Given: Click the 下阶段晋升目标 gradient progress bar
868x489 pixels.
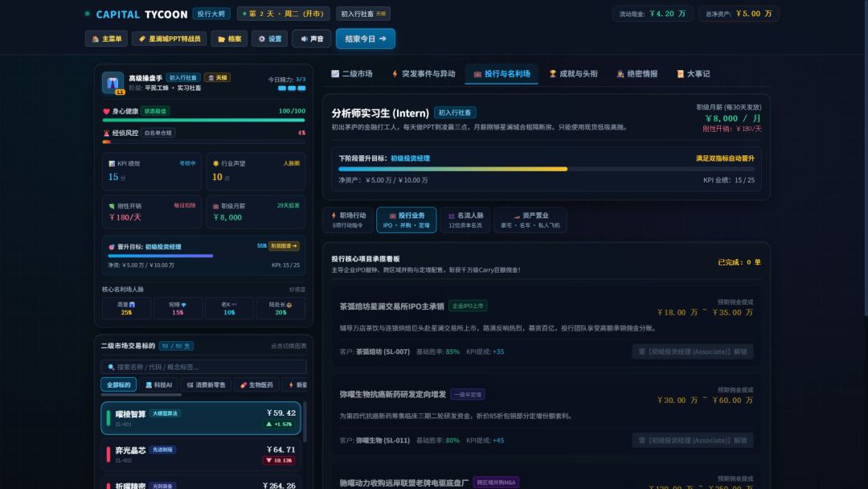Looking at the screenshot, I should click(547, 169).
